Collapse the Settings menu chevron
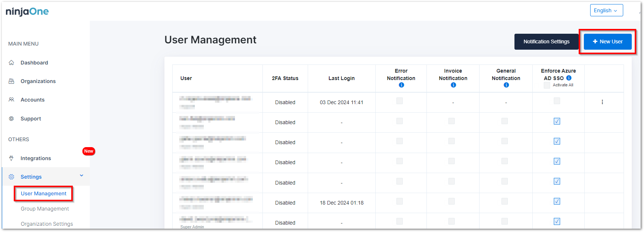This screenshot has height=232, width=644. tap(82, 176)
